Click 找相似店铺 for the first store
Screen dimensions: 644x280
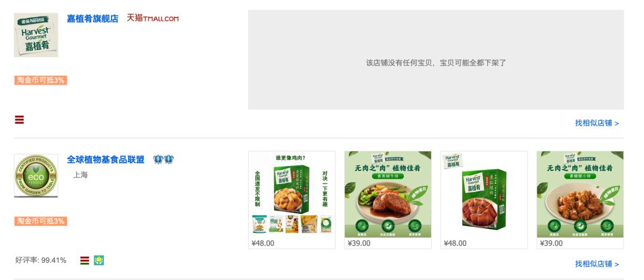click(x=597, y=123)
